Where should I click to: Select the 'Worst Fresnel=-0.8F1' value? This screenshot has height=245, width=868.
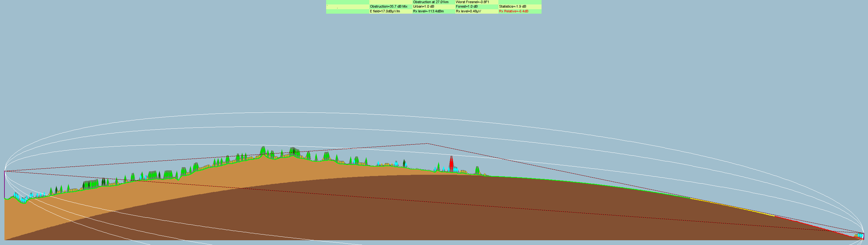pyautogui.click(x=472, y=2)
